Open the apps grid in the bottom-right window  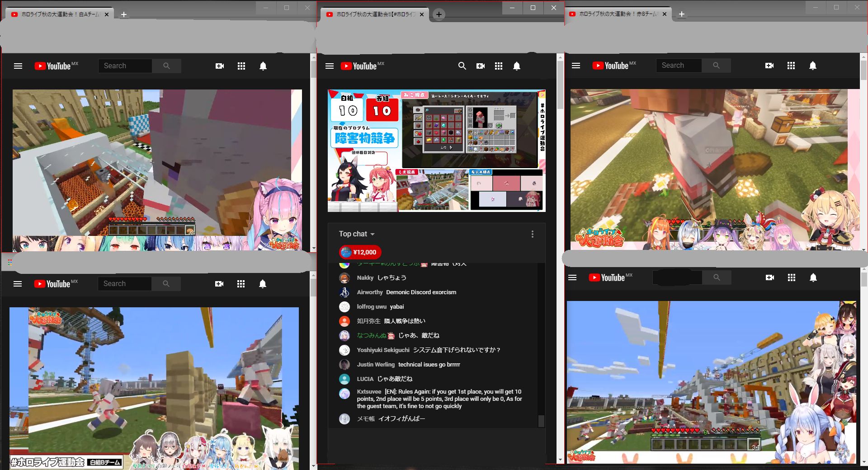pyautogui.click(x=792, y=277)
